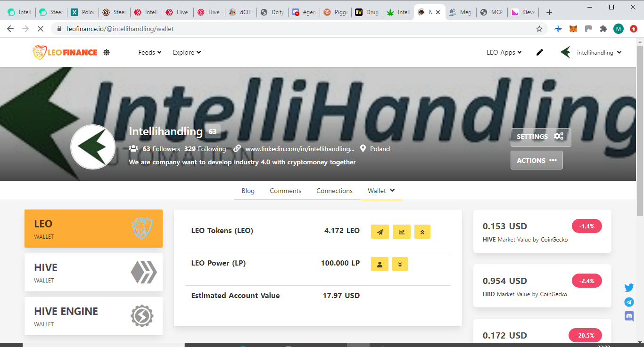
Task: Open the Feeds dropdown
Action: (x=150, y=52)
